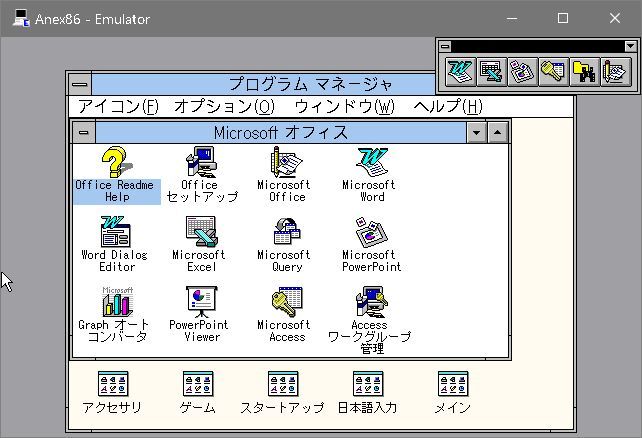642x438 pixels.
Task: Click the Anex86 emulator title bar icon
Action: click(x=21, y=18)
